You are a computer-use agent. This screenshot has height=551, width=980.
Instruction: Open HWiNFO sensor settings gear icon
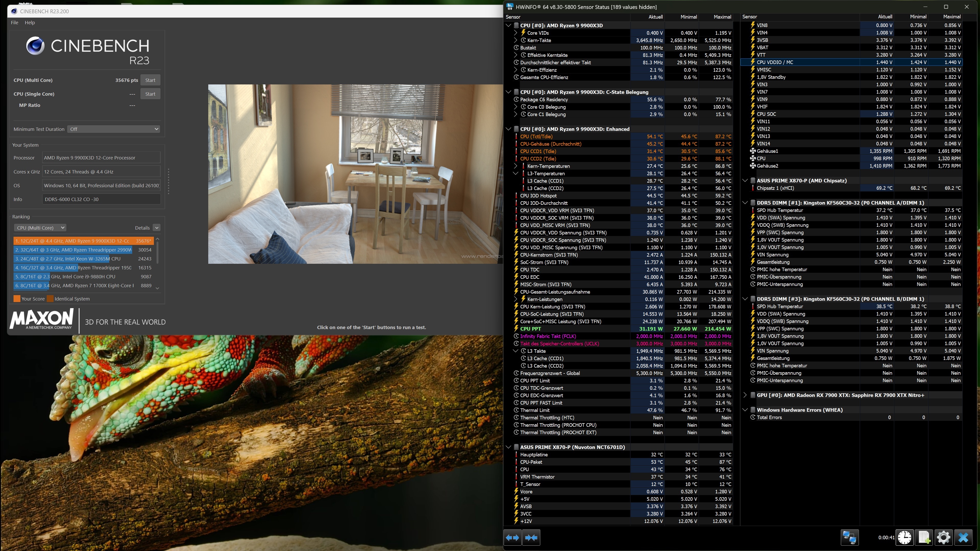click(x=944, y=537)
